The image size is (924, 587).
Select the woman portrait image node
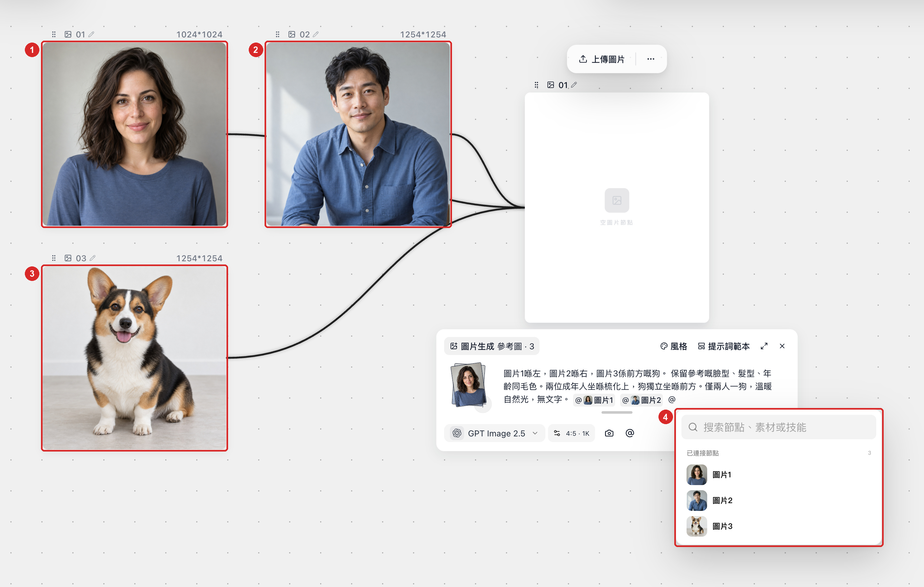point(134,134)
